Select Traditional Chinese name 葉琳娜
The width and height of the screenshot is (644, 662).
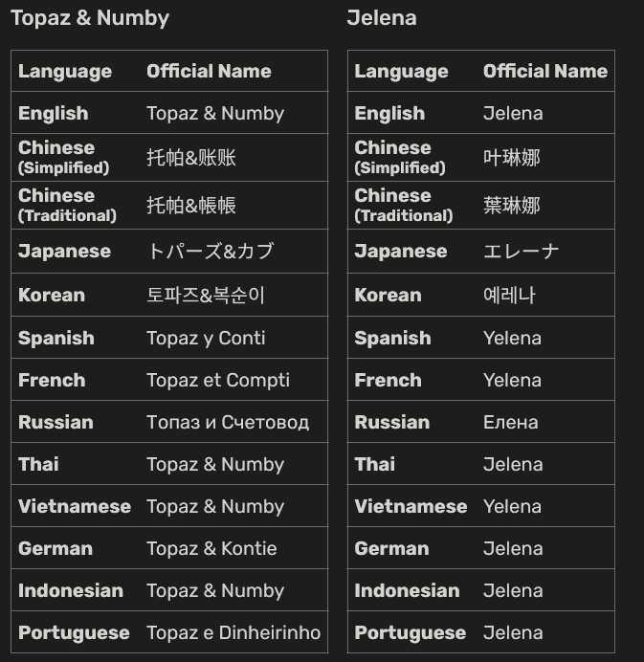pos(511,206)
